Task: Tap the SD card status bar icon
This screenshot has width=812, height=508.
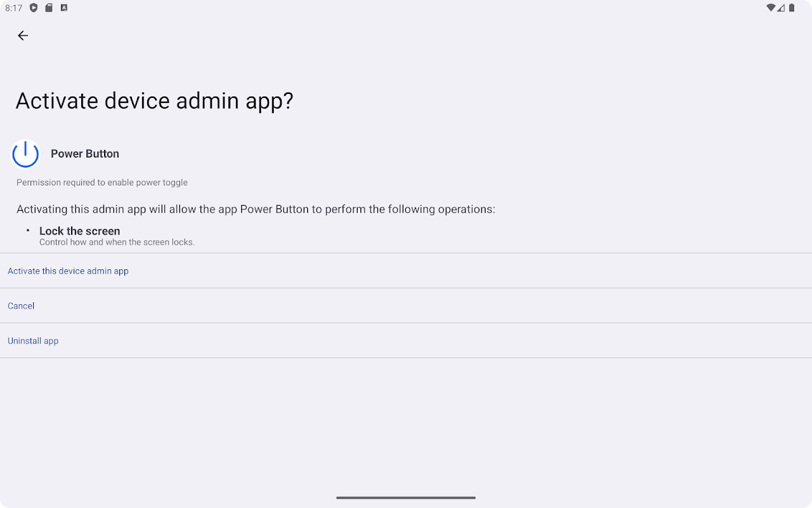Action: point(49,8)
